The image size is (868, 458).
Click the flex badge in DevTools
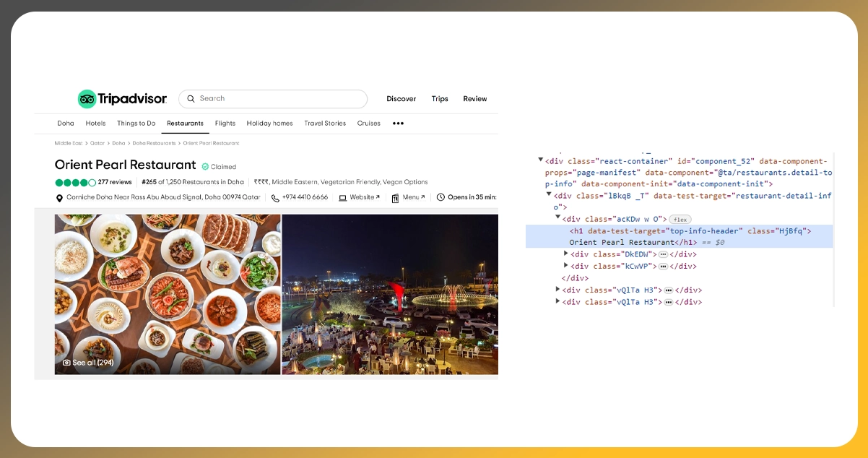pyautogui.click(x=680, y=219)
